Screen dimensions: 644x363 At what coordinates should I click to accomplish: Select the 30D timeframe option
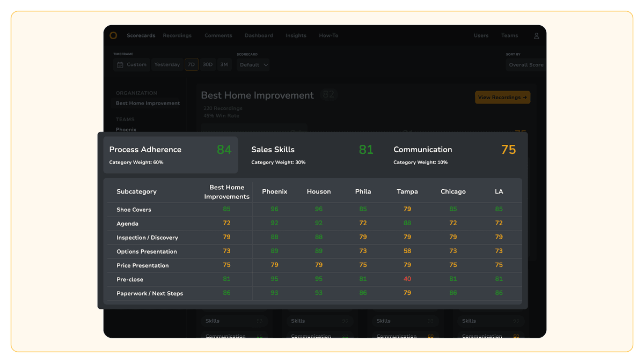pyautogui.click(x=208, y=64)
